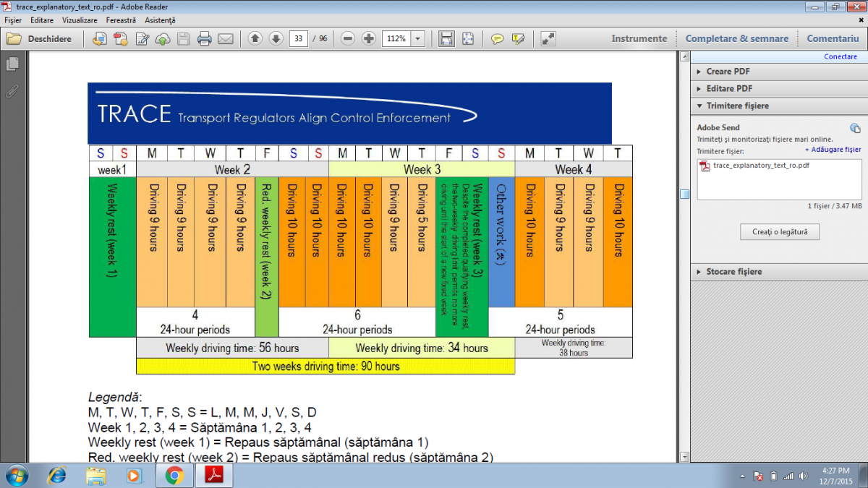Switch to read mode with the expand-arrows icon
This screenshot has width=868, height=488.
point(548,39)
